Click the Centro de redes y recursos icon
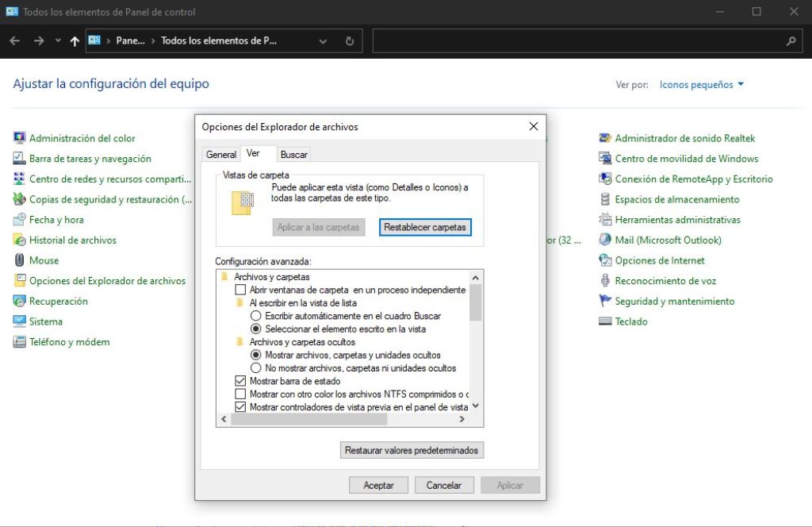 [x=19, y=179]
